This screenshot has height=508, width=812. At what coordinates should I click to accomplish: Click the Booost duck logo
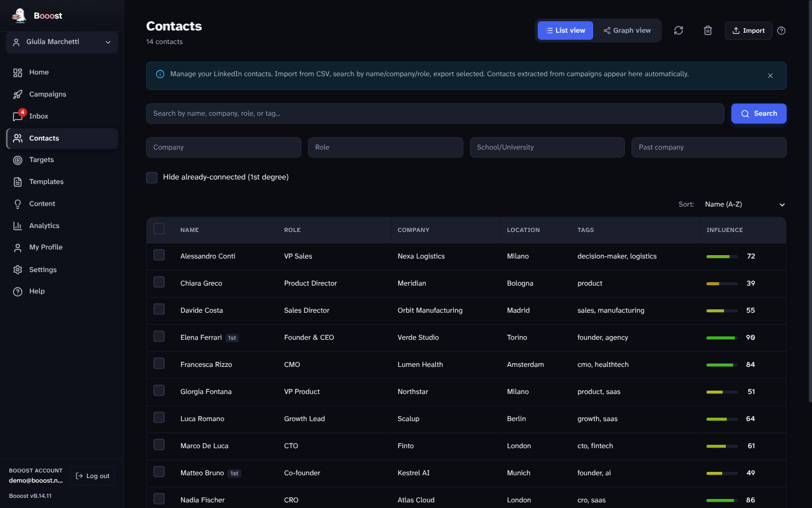coord(19,16)
